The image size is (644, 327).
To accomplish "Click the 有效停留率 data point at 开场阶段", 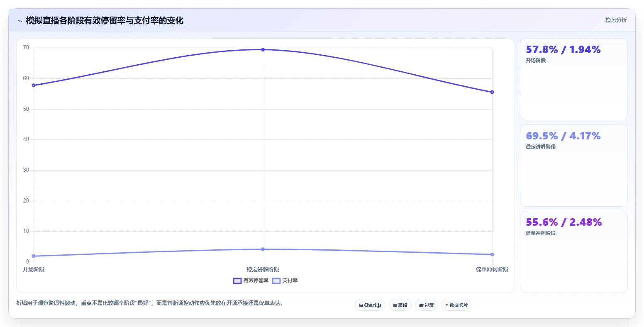I will point(34,85).
